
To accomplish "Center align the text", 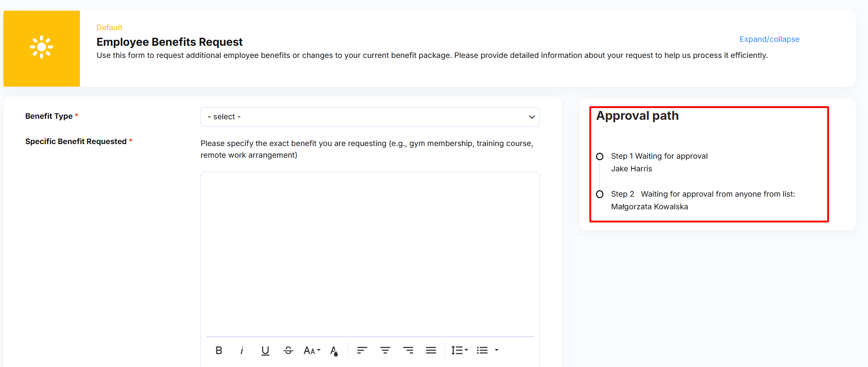I will [385, 350].
